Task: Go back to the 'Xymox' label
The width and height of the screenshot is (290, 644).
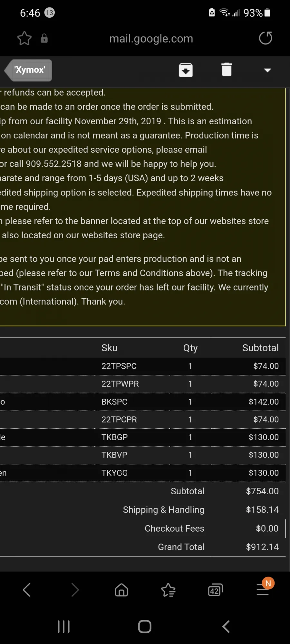Action: click(x=29, y=70)
